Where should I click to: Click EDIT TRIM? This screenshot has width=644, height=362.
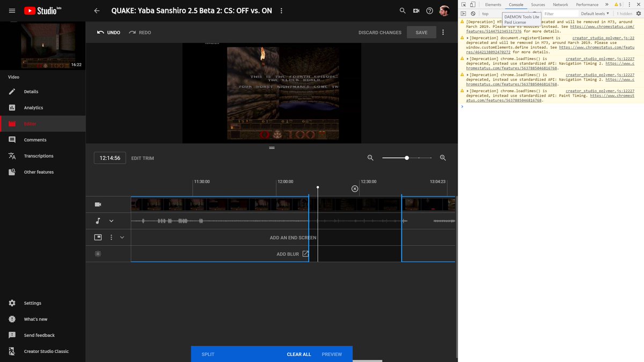point(143,158)
